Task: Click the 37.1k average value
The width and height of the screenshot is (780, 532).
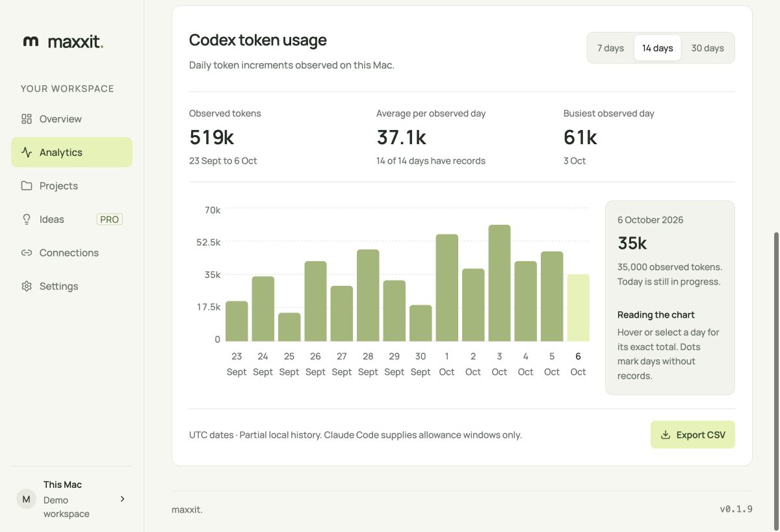Action: [x=401, y=137]
